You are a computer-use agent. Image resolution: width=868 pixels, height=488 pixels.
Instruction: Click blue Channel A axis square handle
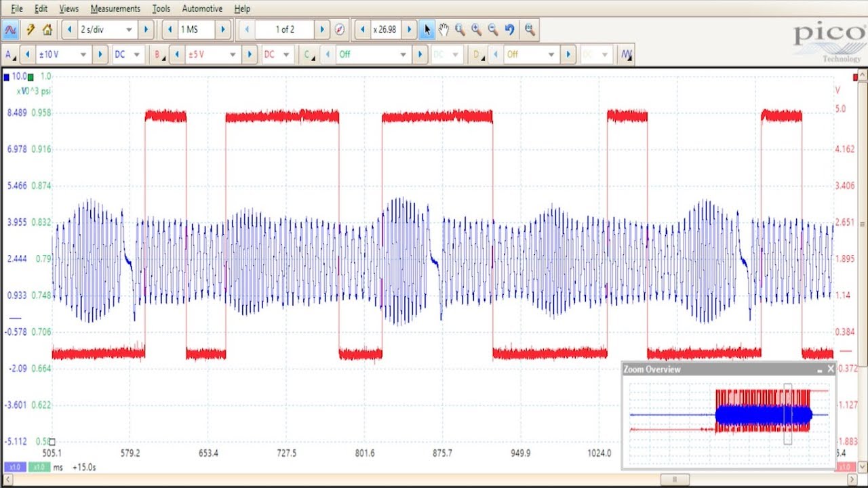[x=7, y=77]
